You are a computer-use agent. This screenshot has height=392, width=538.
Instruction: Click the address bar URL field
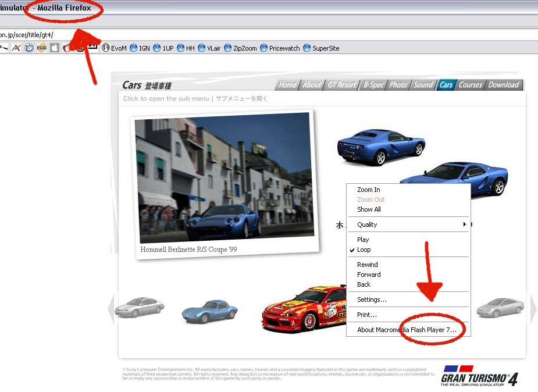[x=269, y=35]
